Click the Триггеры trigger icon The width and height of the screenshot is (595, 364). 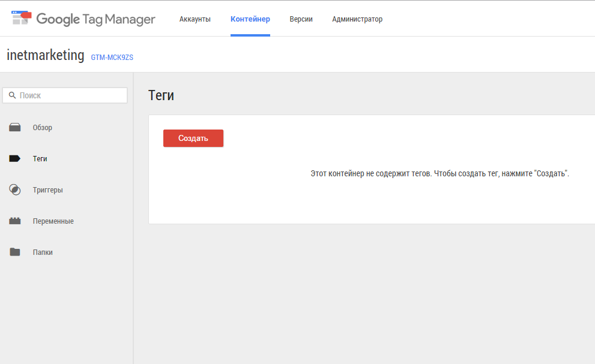pos(15,189)
